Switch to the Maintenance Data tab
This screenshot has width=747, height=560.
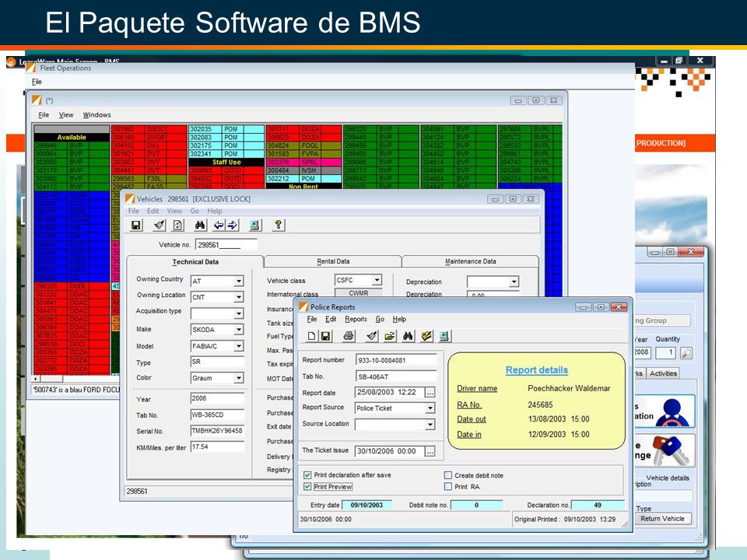click(471, 261)
